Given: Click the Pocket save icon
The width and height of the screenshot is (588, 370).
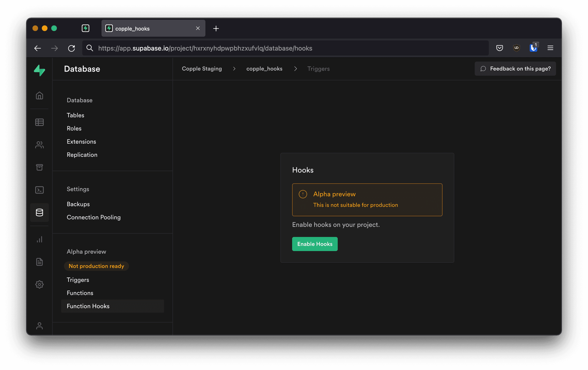Looking at the screenshot, I should pos(499,48).
